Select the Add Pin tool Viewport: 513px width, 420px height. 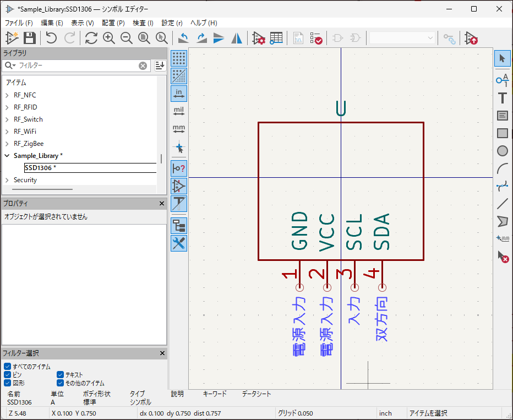502,80
